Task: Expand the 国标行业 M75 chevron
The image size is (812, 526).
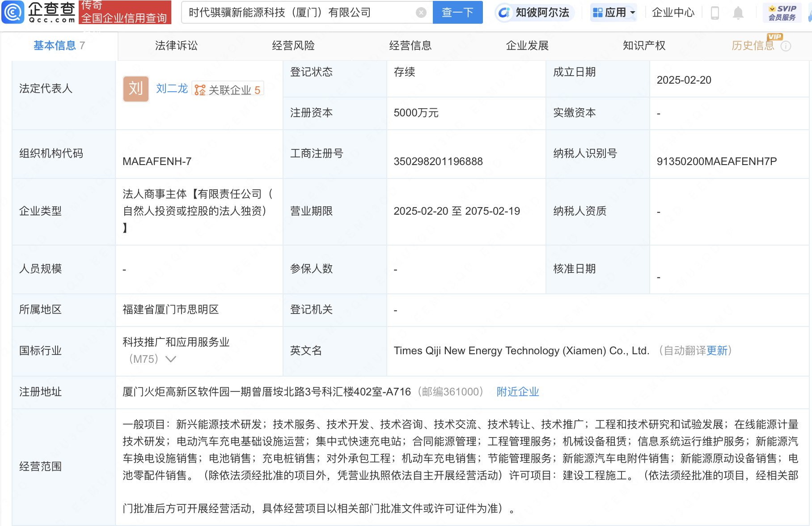Action: tap(171, 359)
